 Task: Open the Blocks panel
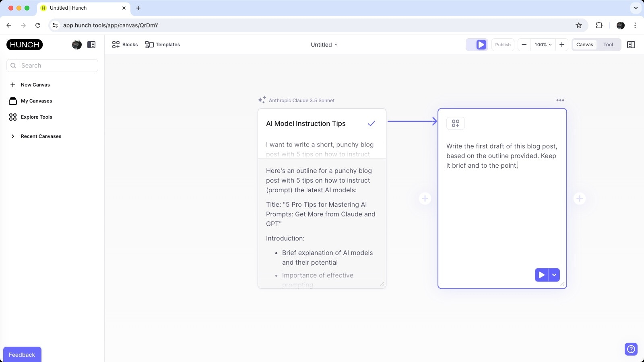pos(125,45)
